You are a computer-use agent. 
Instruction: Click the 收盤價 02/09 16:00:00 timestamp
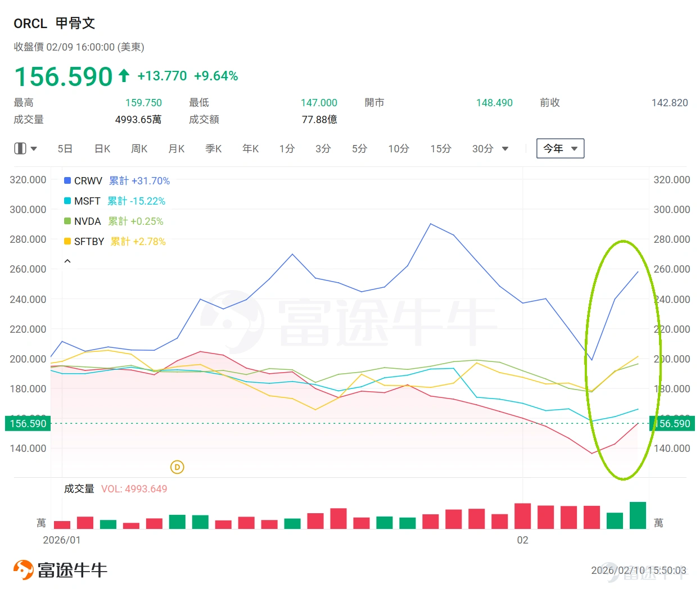[x=79, y=47]
